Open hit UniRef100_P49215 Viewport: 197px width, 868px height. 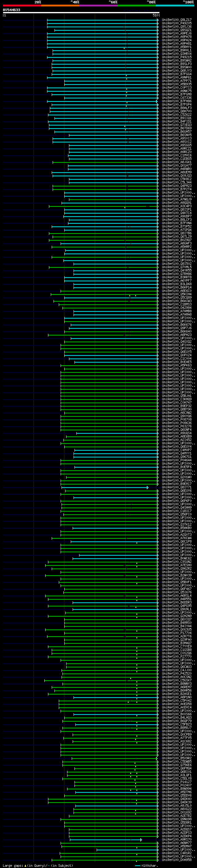[x=177, y=57]
